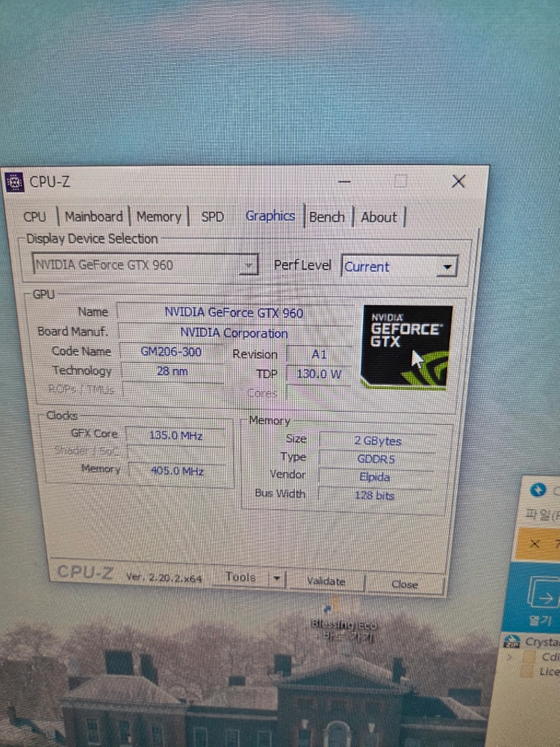Viewport: 560px width, 747px height.
Task: Click the memory clock 405.0 MHz value
Action: (177, 471)
